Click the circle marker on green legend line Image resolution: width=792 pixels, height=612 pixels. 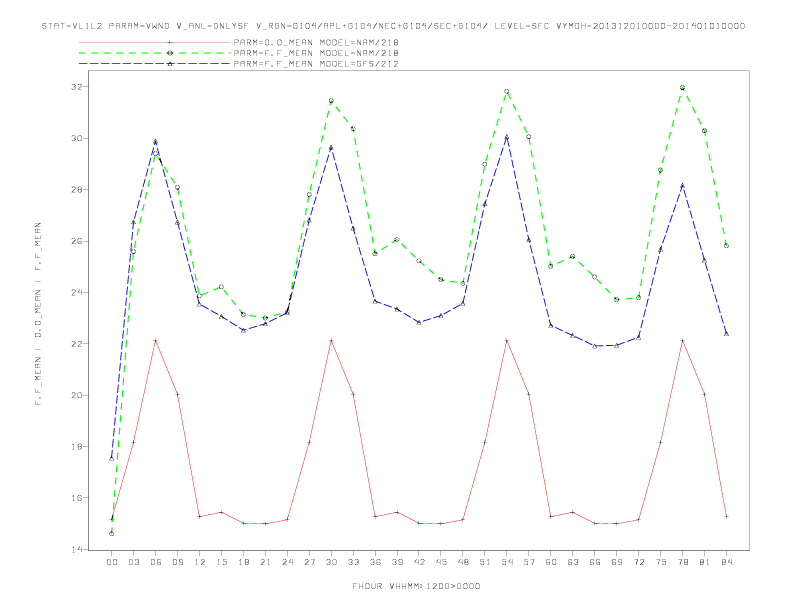[x=170, y=53]
